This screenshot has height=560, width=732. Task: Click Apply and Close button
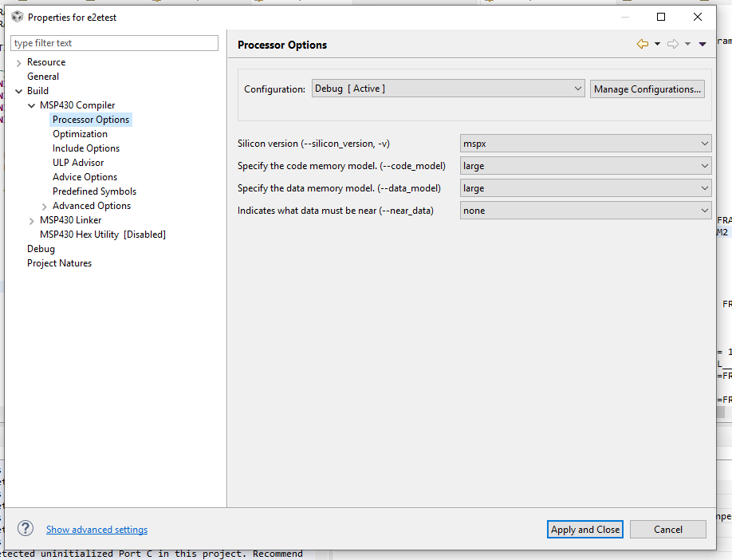(585, 530)
